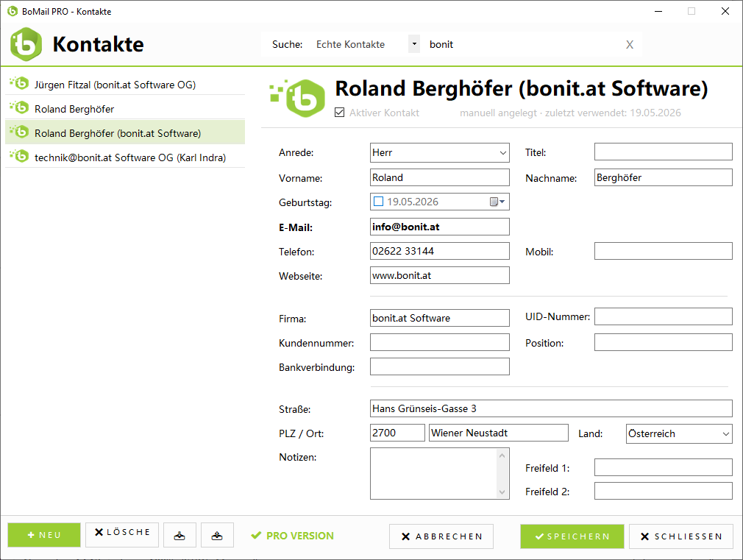743x560 pixels.
Task: Click the contact name heading Roland Berghöfer
Action: (522, 88)
